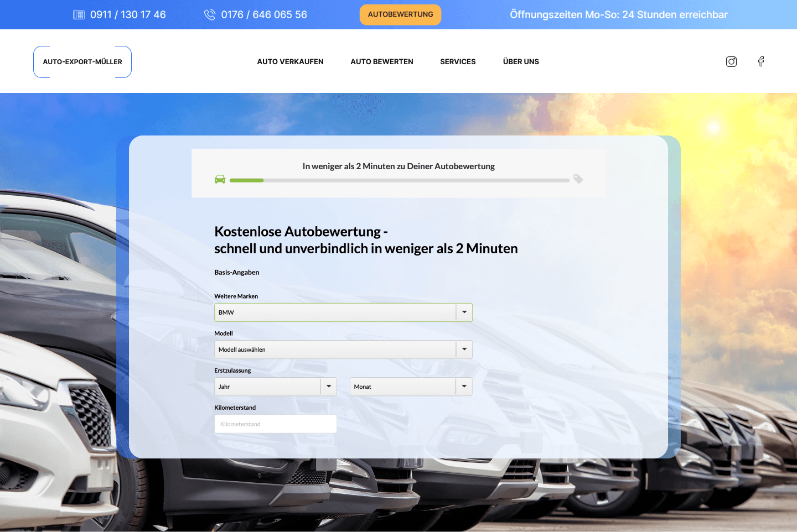Open the Jahr registration year dropdown

276,387
